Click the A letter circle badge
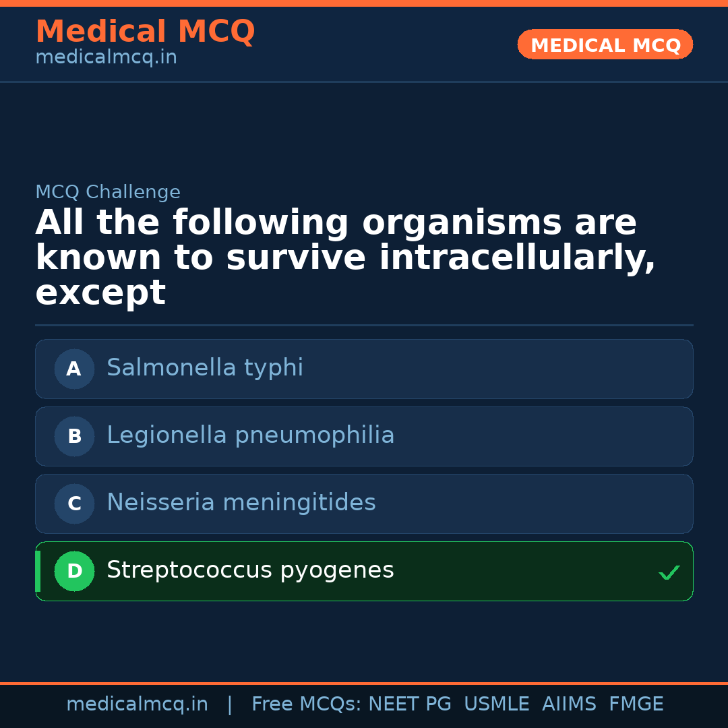Screen dimensions: 728x728 point(74,369)
